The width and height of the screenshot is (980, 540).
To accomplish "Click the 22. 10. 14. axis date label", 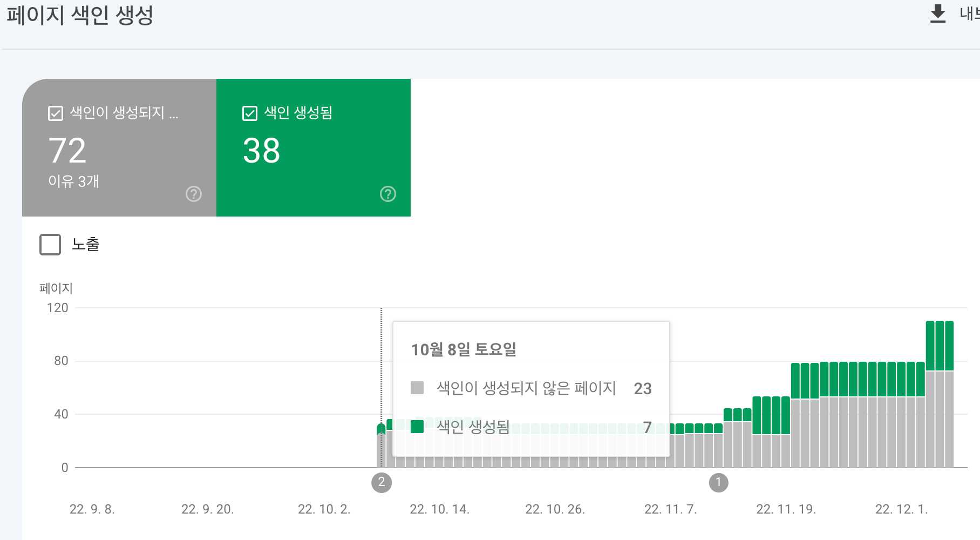I will pos(440,509).
